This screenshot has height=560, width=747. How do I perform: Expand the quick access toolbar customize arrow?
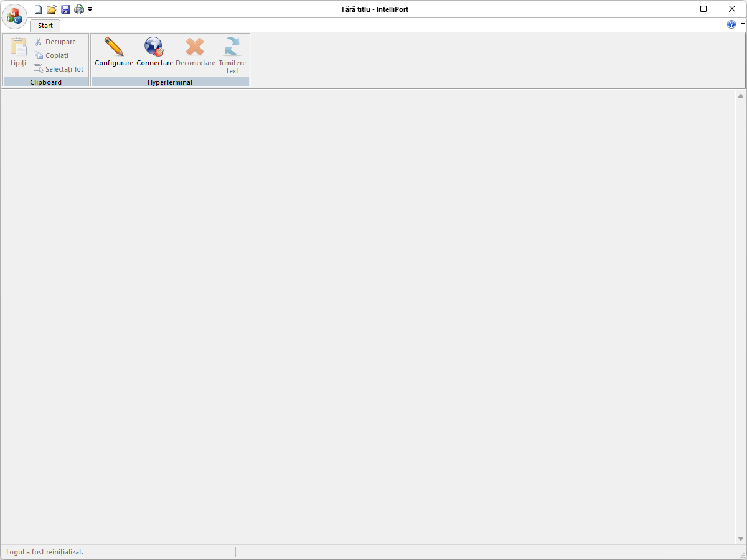click(x=90, y=9)
